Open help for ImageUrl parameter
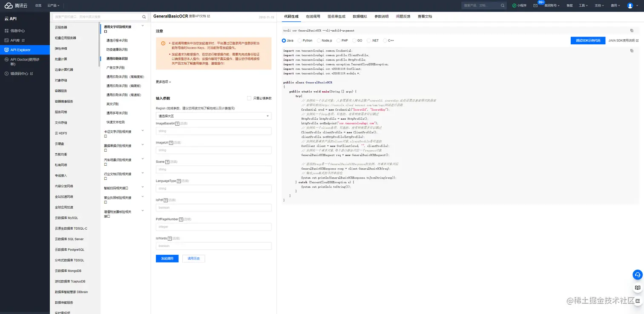The image size is (644, 314). tap(171, 143)
